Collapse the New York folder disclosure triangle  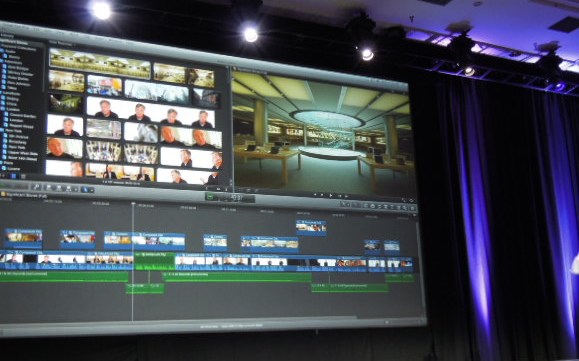(1, 131)
